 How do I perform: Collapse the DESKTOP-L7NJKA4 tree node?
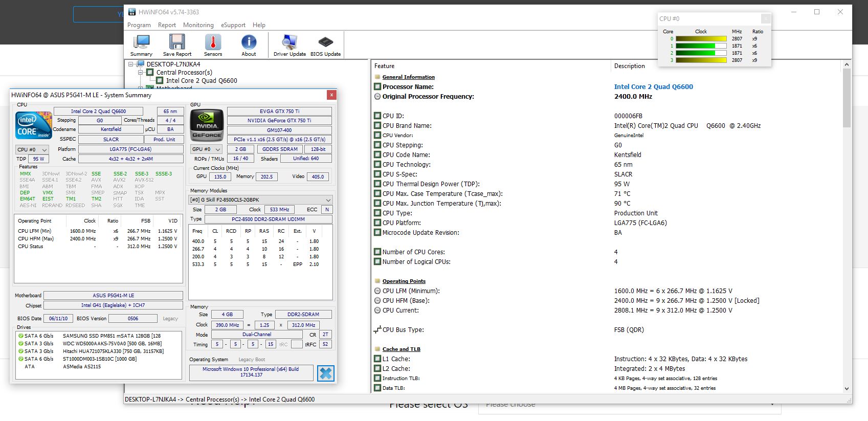click(131, 64)
